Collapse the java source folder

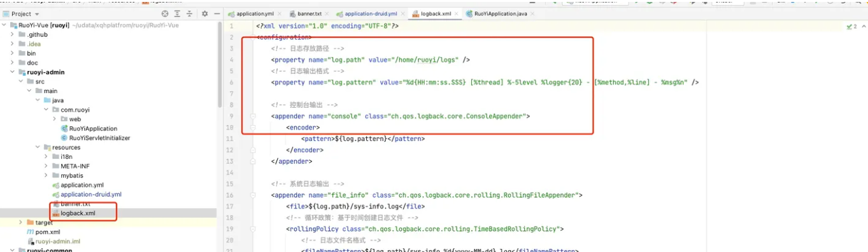coord(38,100)
